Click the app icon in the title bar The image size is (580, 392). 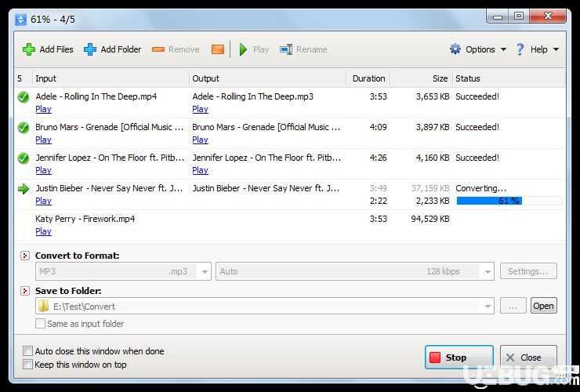20,20
